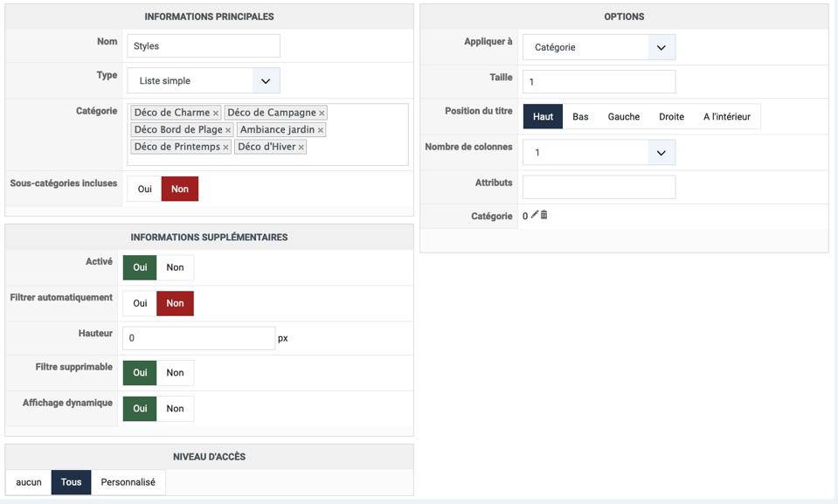This screenshot has height=504, width=838.
Task: Remove the Déco de Printemps tag
Action: click(x=225, y=148)
